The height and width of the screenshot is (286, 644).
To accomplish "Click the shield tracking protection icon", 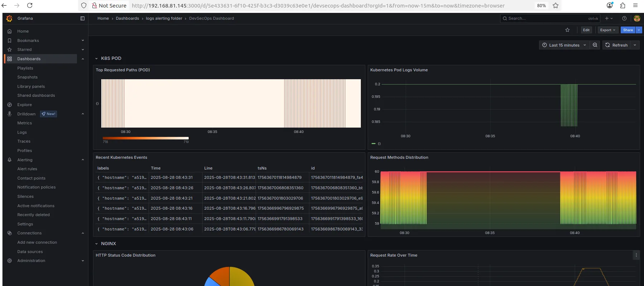I will click(84, 5).
